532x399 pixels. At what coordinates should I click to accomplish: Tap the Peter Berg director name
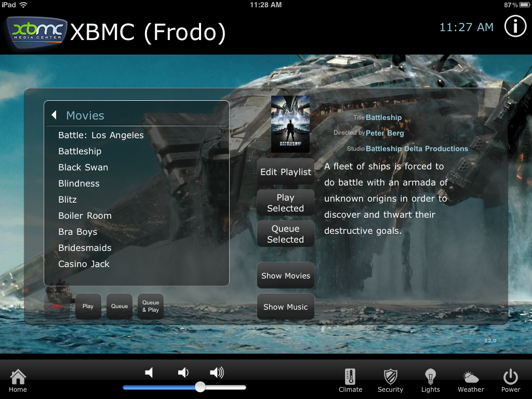[x=385, y=133]
